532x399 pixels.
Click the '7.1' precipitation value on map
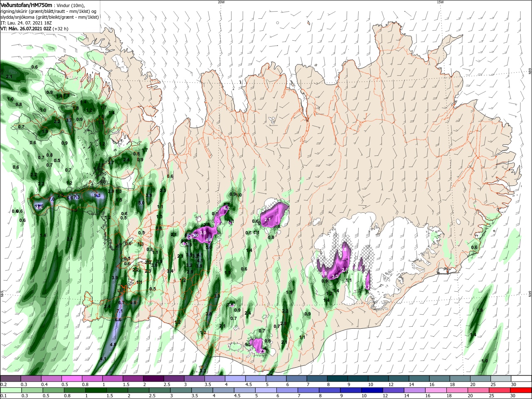(x=119, y=311)
